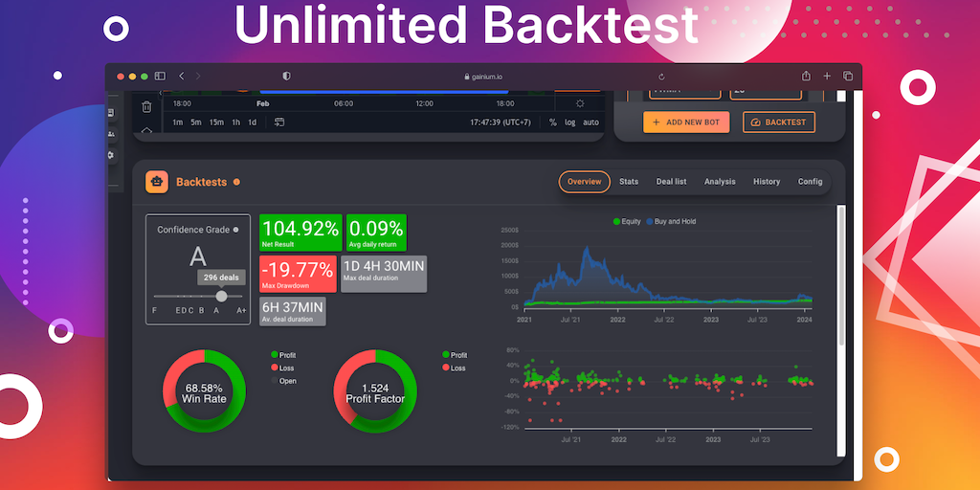Viewport: 980px width, 490px height.
Task: Open the sidebar users icon
Action: 111,134
